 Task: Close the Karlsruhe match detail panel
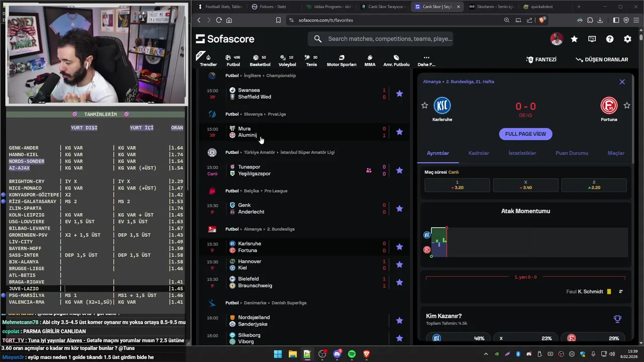(622, 82)
